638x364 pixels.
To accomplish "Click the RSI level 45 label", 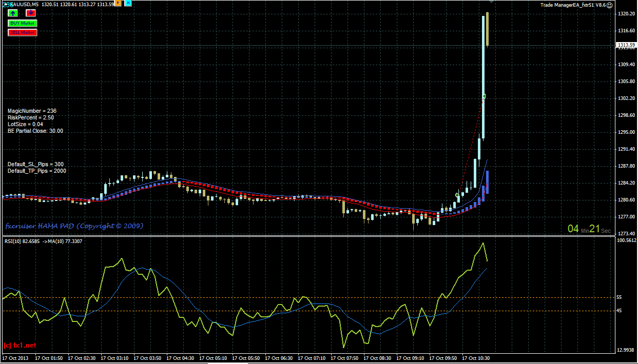I will coord(619,311).
